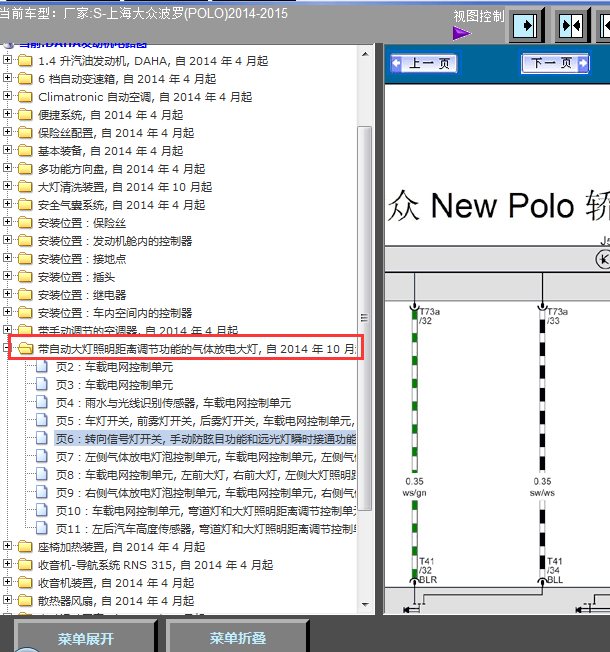
Task: Expand the 安全气囊系统 folder
Action: click(x=7, y=204)
